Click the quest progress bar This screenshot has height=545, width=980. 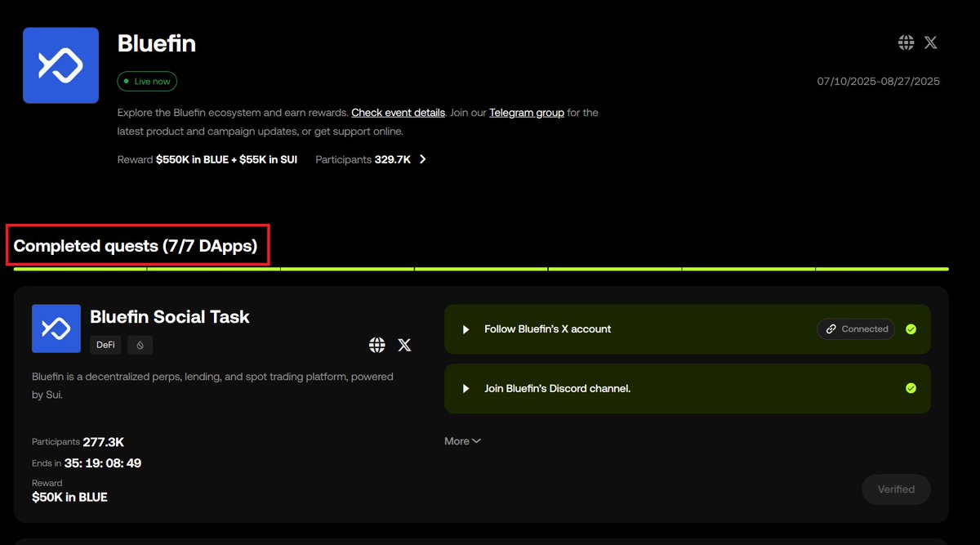[x=481, y=268]
